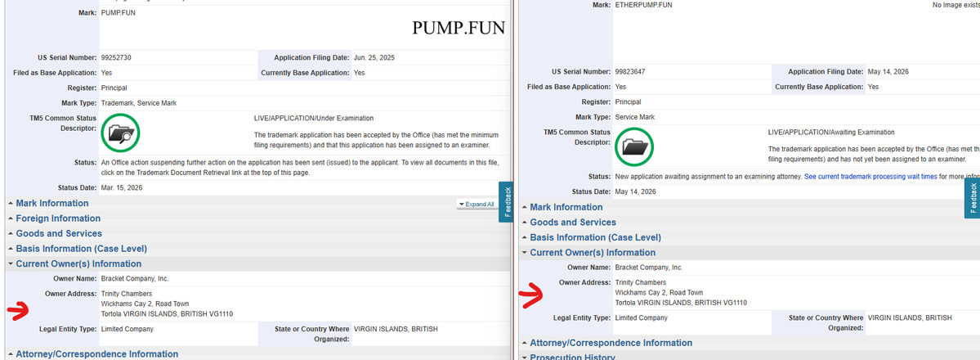Click 'Tortola VIRGIN ISLANDS, BRITISH VG1110' on PUMP.FUN page
Viewport: 980px width, 360px height.
pyautogui.click(x=167, y=313)
